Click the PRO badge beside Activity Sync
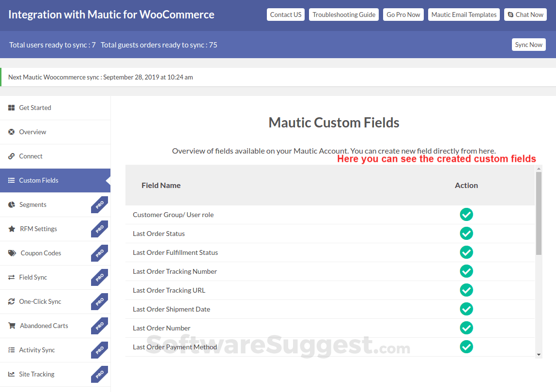The image size is (556, 392). (99, 350)
